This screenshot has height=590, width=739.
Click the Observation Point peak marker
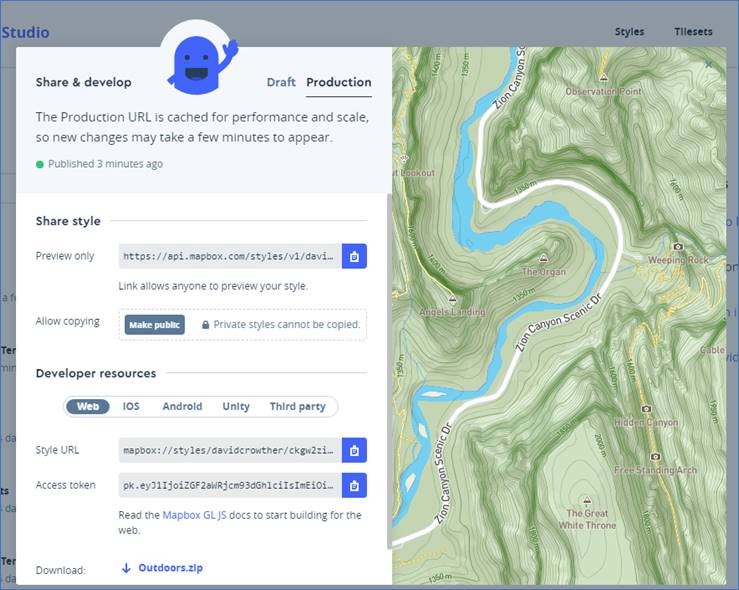[603, 78]
